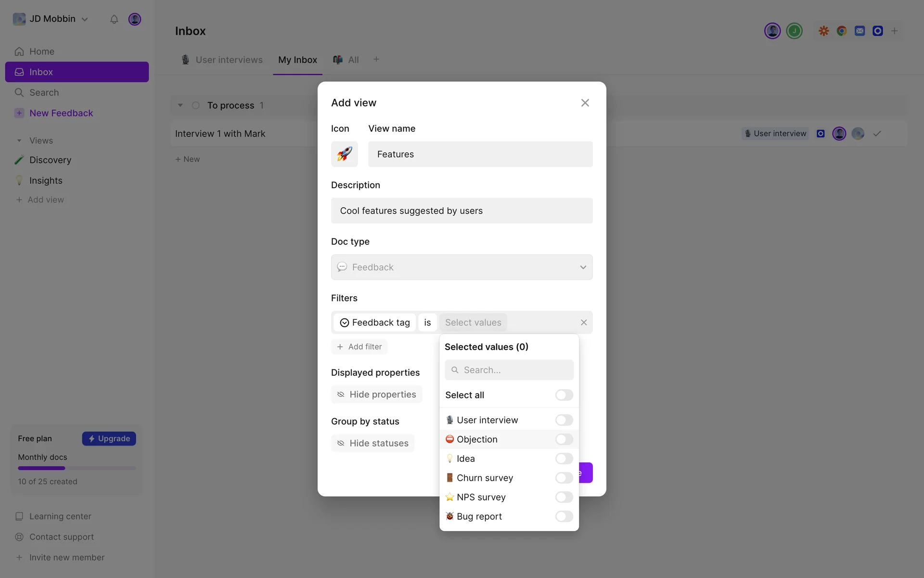Viewport: 924px width, 578px height.
Task: Collapse the To process group
Action: [180, 105]
